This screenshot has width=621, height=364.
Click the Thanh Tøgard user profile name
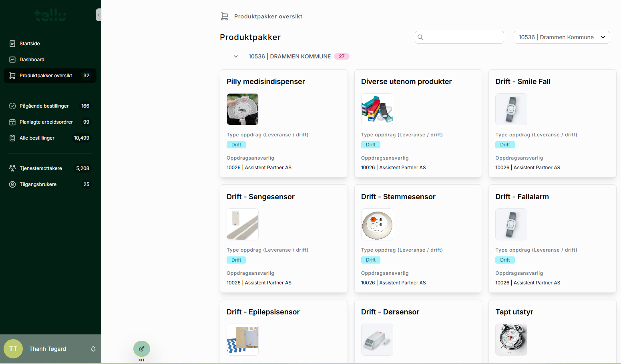48,349
